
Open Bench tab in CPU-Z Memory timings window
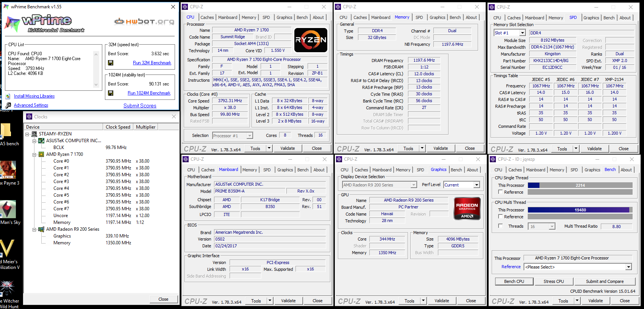(x=455, y=17)
